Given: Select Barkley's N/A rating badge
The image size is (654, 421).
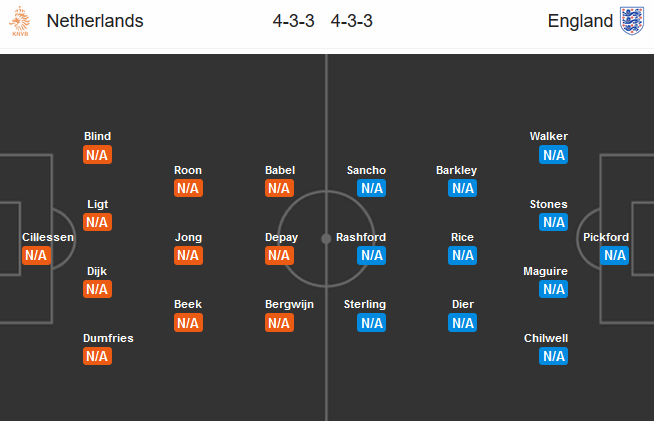Looking at the screenshot, I should click(x=462, y=188).
